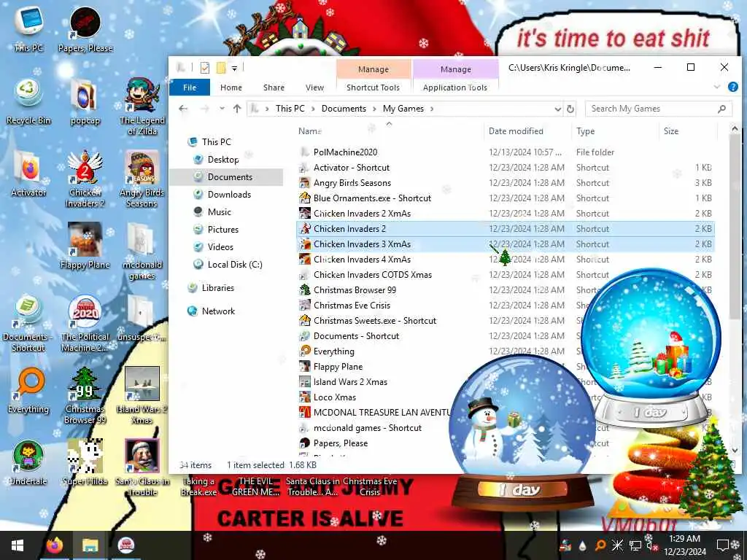Click File Explorer taskbar button

pos(90,545)
